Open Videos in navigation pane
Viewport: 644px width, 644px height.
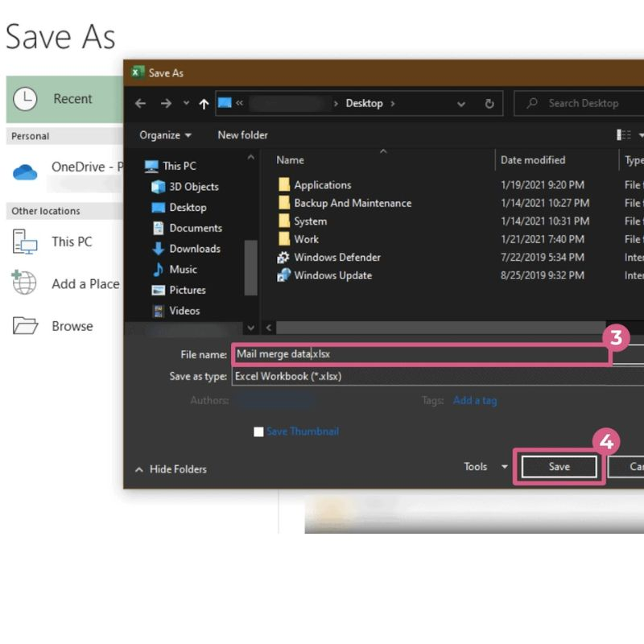pyautogui.click(x=175, y=311)
